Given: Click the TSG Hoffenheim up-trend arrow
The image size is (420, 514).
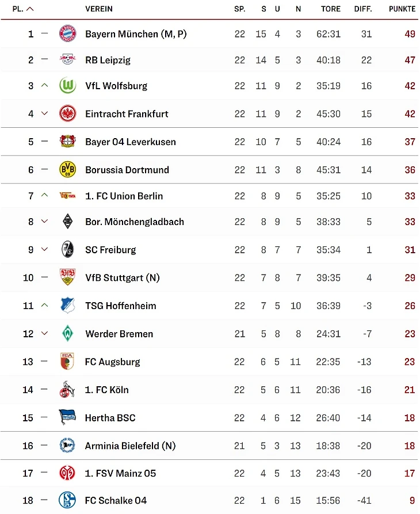Looking at the screenshot, I should [45, 306].
